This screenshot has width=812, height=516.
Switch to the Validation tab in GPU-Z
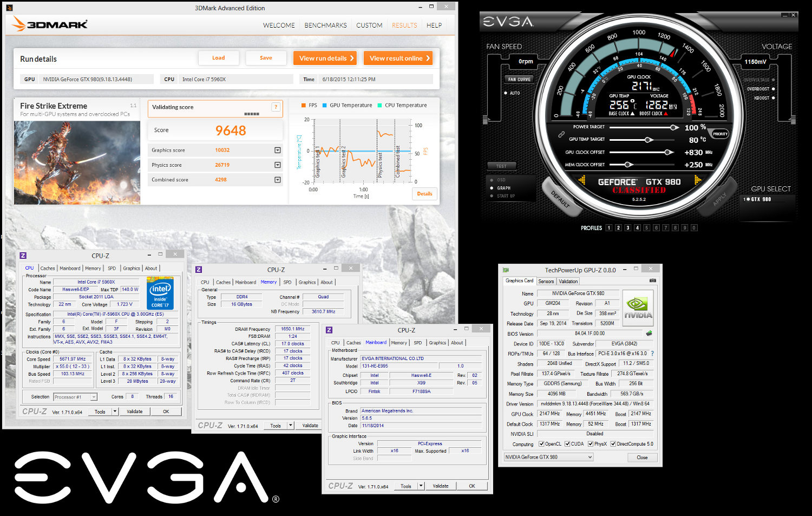coord(568,282)
